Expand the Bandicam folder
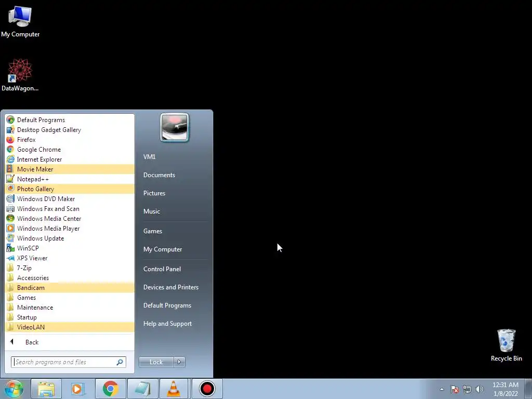The image size is (532, 399). pos(70,287)
